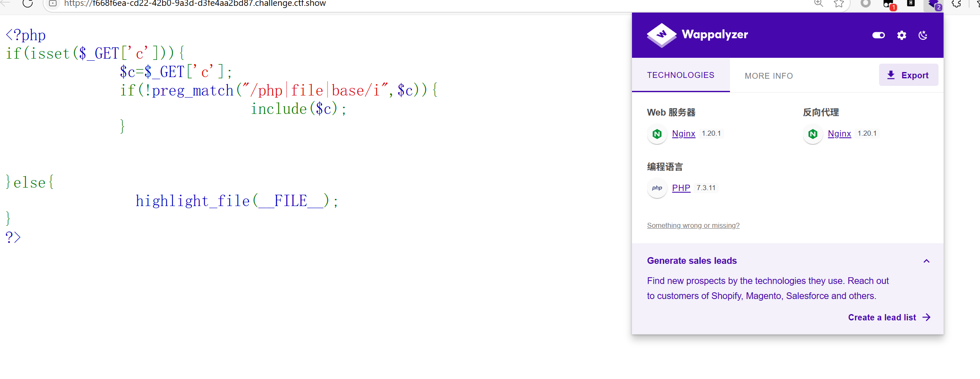Click the zoom magnifier icon in address bar
Screen dimensions: 980x379
[818, 3]
